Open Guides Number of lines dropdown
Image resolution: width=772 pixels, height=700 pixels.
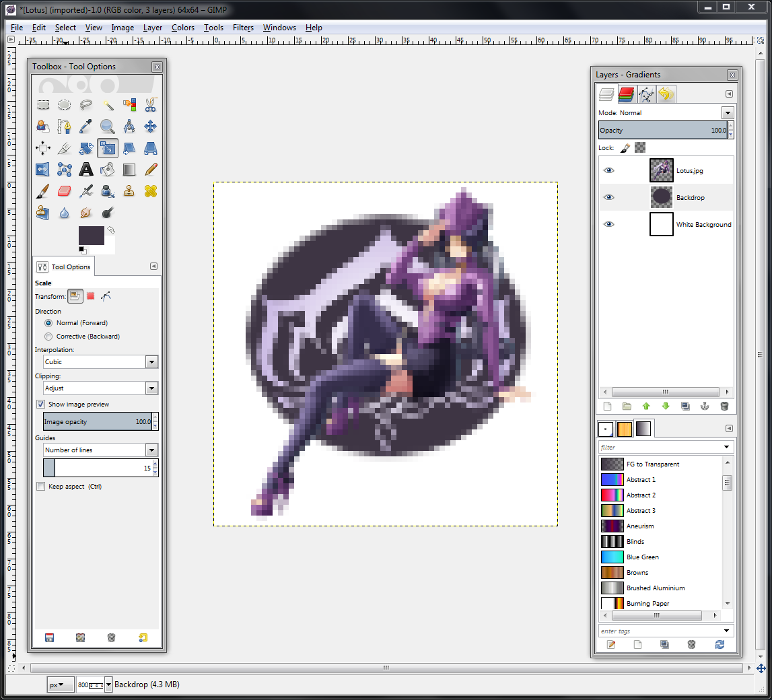[x=101, y=450]
